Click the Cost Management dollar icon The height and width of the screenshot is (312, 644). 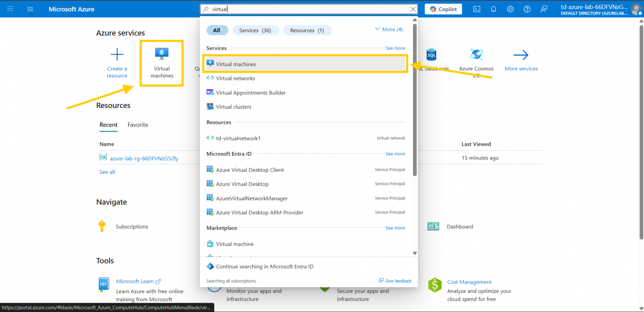[435, 285]
